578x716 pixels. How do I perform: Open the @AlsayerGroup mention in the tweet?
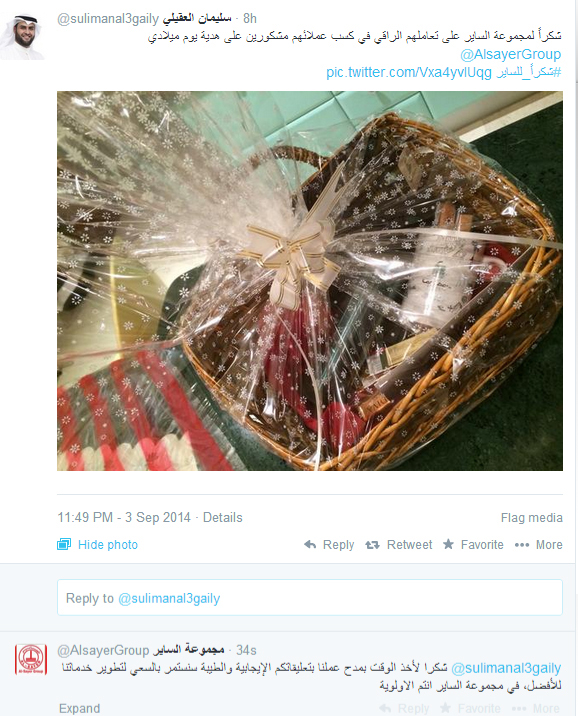(x=510, y=54)
